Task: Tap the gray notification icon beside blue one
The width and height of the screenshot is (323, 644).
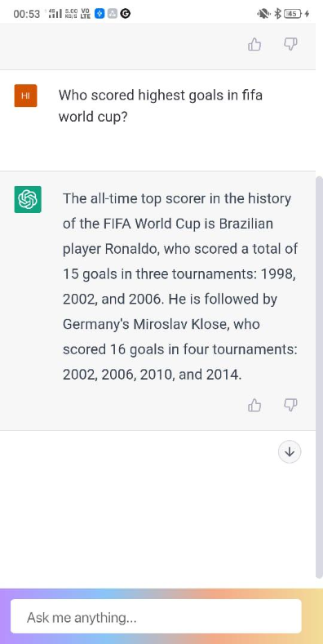Action: tap(113, 14)
